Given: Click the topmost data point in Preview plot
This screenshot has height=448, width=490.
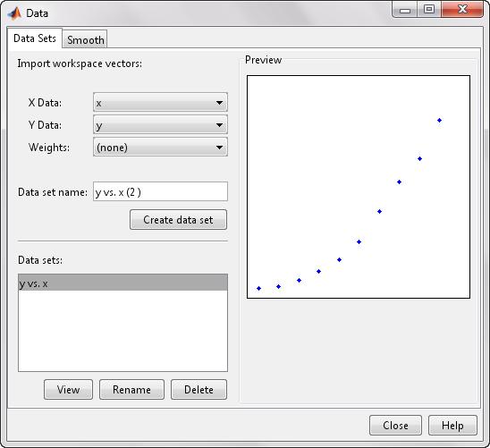Looking at the screenshot, I should point(439,121).
